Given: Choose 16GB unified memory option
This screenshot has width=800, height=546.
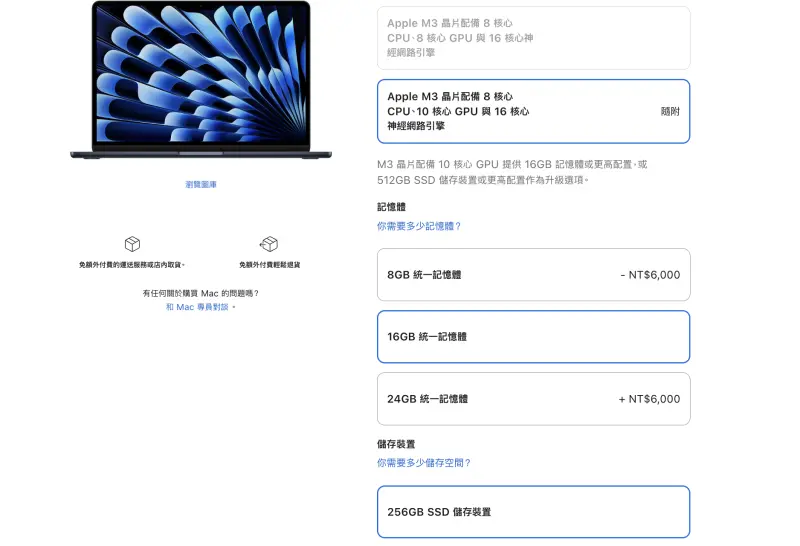Looking at the screenshot, I should [x=533, y=337].
